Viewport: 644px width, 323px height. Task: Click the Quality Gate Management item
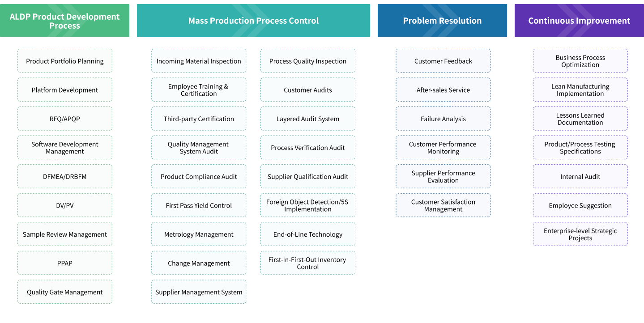coord(65,292)
